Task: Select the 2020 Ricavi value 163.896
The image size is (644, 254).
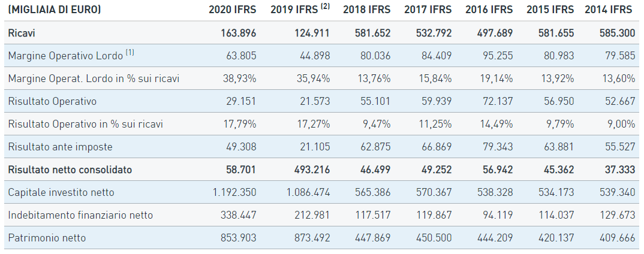Action: tap(237, 33)
